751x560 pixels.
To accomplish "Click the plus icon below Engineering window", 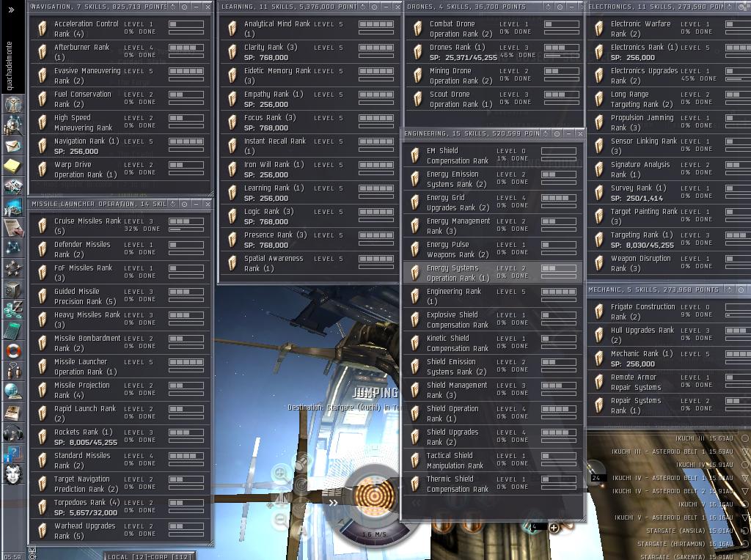I will click(x=554, y=528).
